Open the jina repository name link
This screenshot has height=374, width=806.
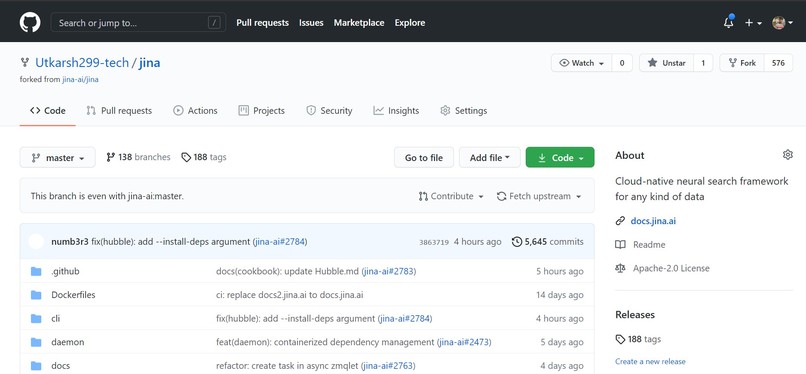coord(150,63)
